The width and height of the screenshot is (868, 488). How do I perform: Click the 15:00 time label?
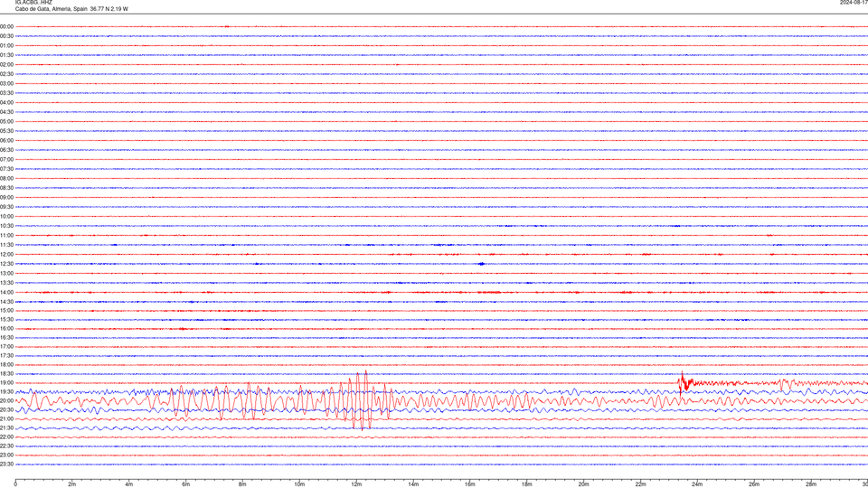coord(6,311)
